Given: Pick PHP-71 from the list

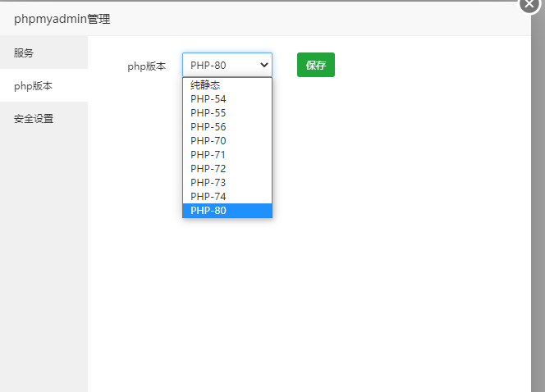Looking at the screenshot, I should (x=227, y=154).
